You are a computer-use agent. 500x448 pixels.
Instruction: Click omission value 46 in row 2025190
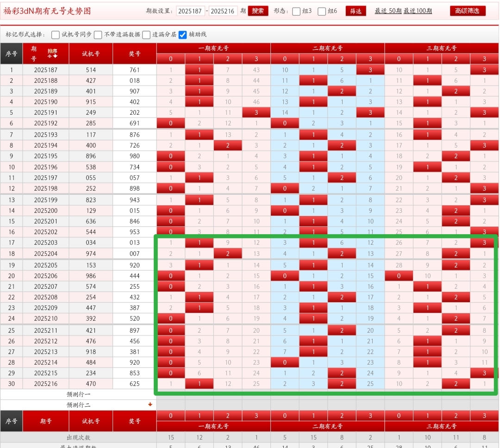[256, 102]
